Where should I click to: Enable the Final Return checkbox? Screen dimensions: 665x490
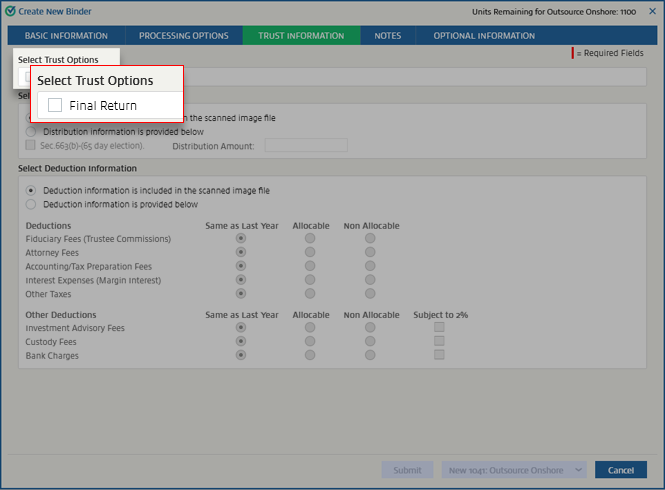point(55,105)
